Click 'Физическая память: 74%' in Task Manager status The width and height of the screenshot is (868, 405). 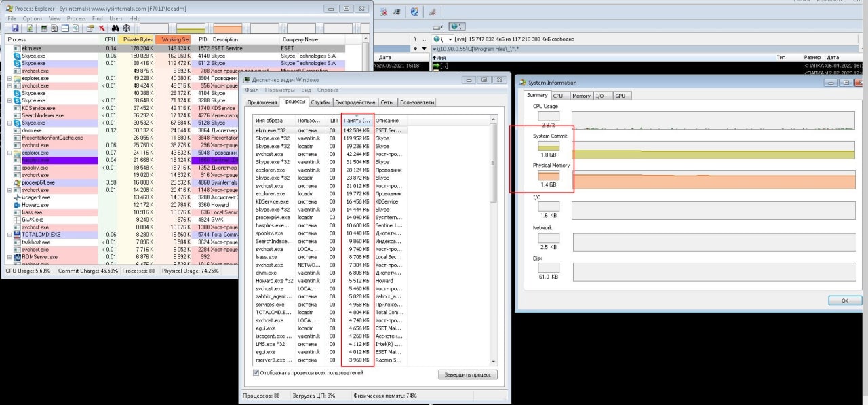pyautogui.click(x=384, y=395)
